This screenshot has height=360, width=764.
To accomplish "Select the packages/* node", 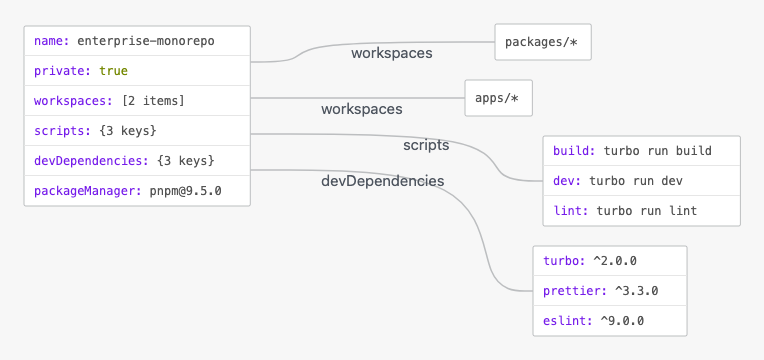I will [x=543, y=42].
